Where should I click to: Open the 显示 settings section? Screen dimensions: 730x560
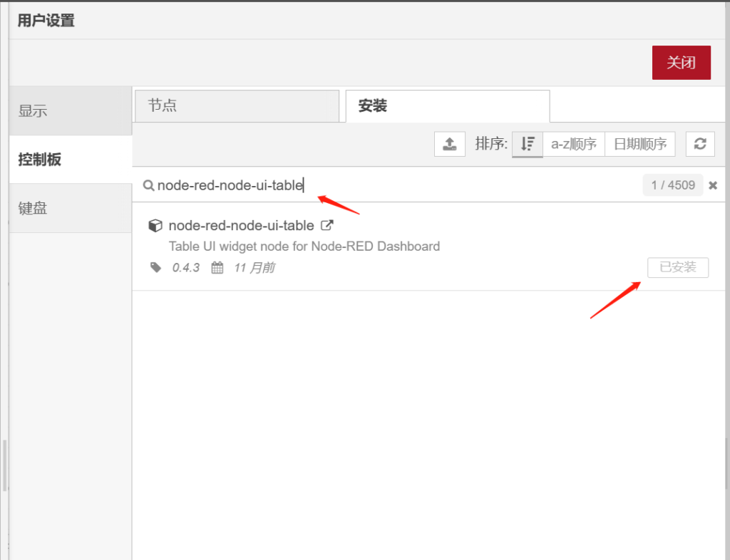(x=71, y=111)
